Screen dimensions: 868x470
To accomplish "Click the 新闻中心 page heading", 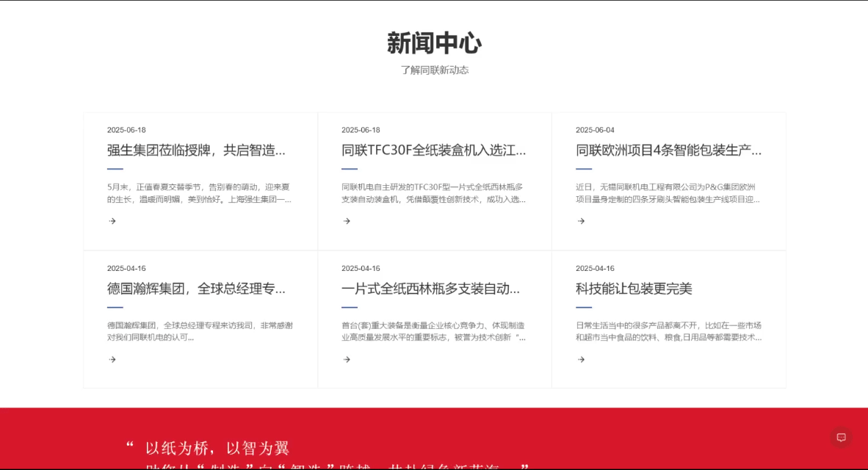I will pos(434,43).
